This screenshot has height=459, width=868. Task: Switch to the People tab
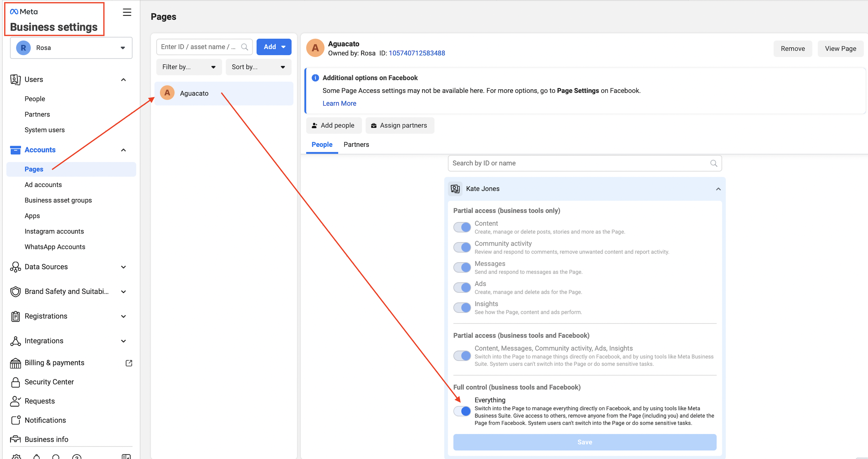coord(322,145)
